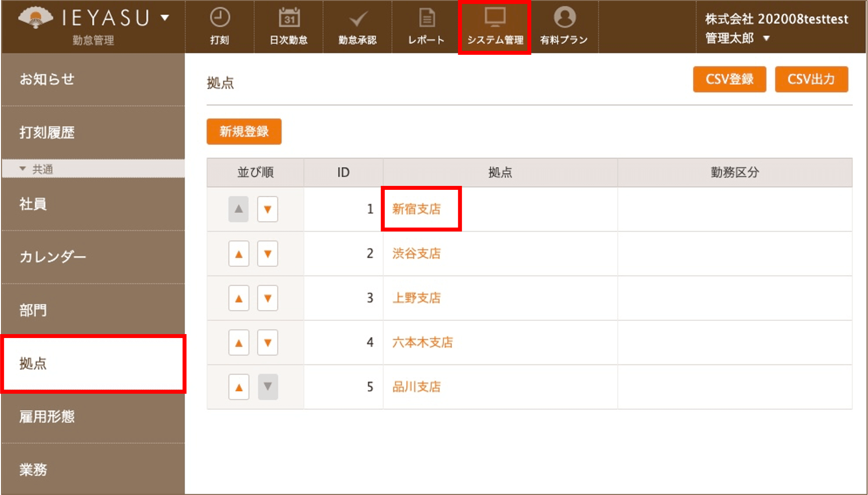Open カレンダー in sidebar
The height and width of the screenshot is (495, 868).
tap(93, 257)
